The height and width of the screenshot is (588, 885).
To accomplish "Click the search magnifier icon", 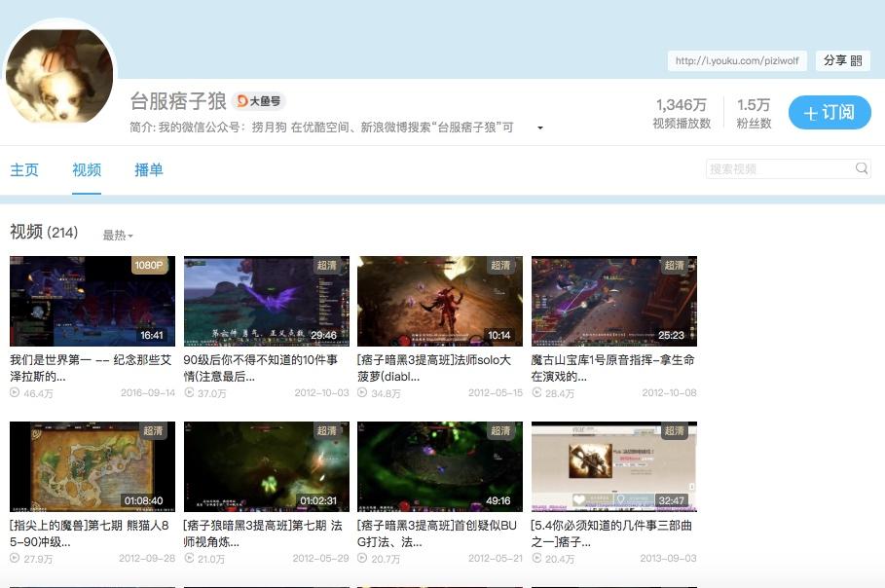I will (862, 168).
